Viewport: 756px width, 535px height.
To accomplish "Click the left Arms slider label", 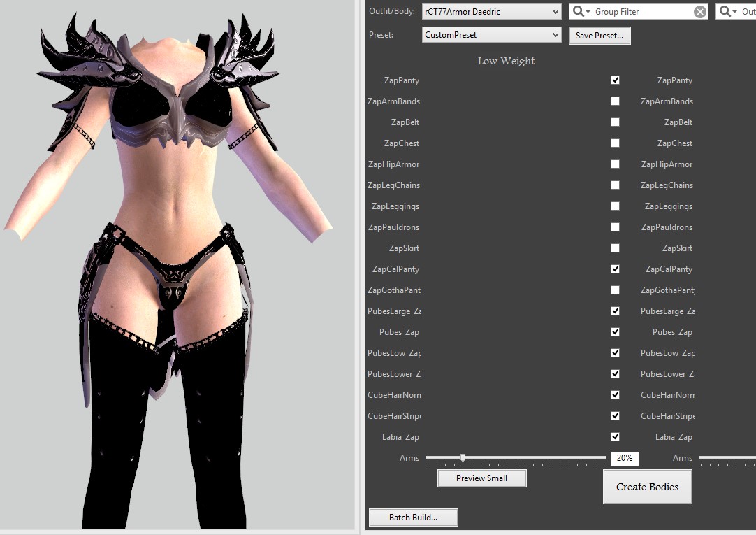I will pos(409,458).
